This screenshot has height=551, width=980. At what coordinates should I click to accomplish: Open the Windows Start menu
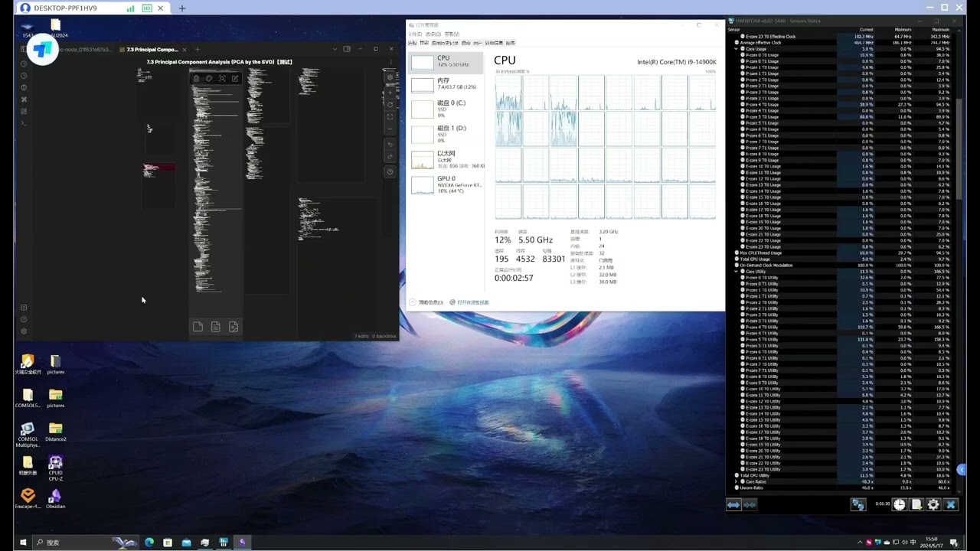pos(23,543)
